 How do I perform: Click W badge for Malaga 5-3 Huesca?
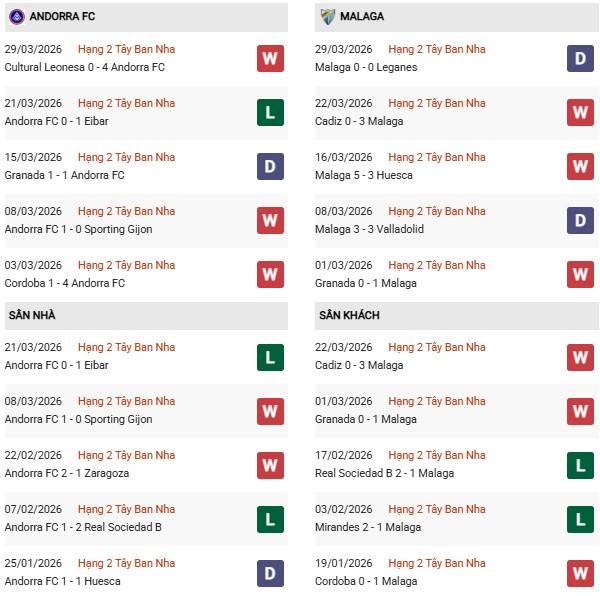pos(581,166)
